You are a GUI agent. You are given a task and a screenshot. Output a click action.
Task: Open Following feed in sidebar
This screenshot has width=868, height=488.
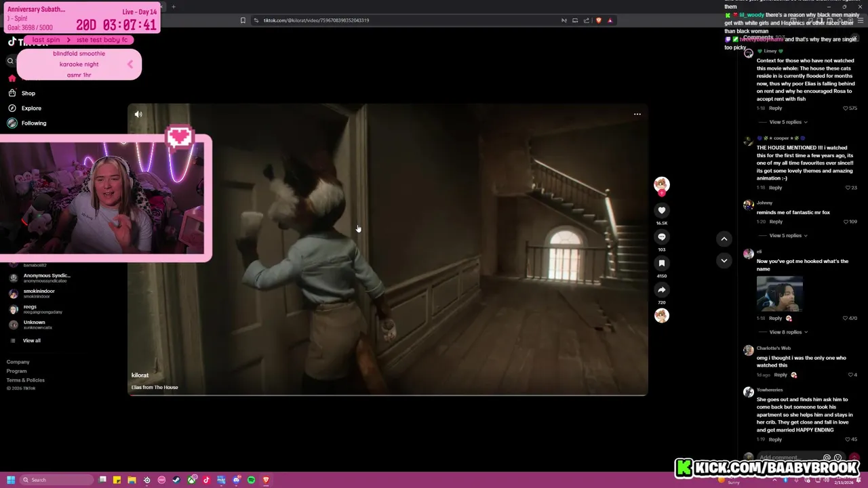pyautogui.click(x=33, y=123)
